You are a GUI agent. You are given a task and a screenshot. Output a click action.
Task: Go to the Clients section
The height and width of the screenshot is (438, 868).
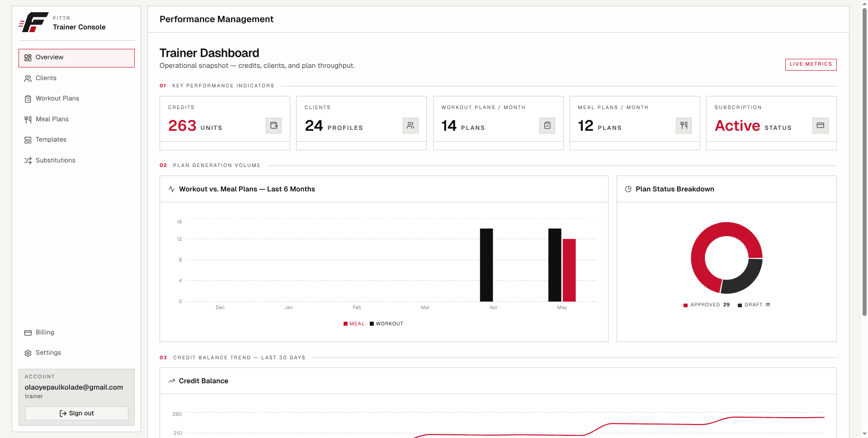tap(76, 78)
